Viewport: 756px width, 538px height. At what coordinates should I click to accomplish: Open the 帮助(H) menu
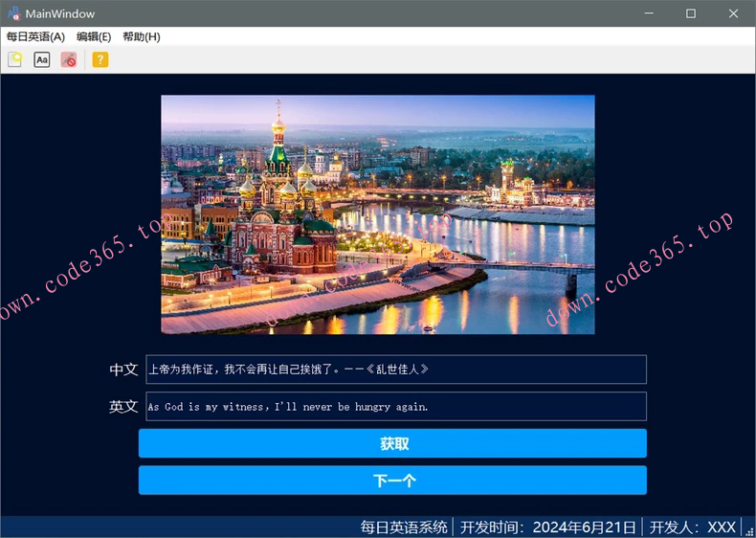[x=142, y=36]
